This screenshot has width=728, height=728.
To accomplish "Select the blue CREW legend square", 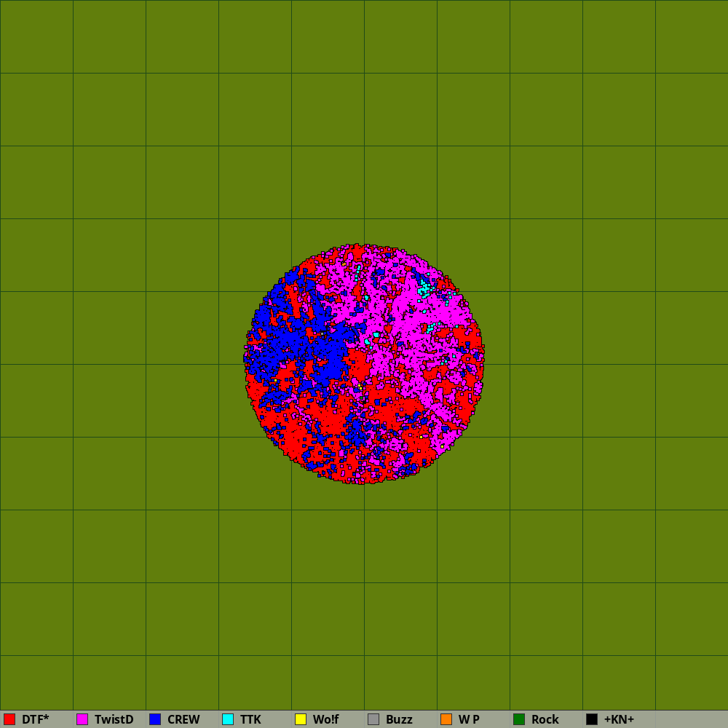I will (155, 719).
